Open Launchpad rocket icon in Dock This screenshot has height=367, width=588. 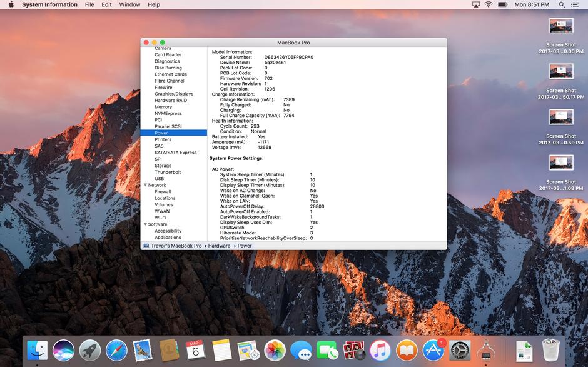(90, 351)
